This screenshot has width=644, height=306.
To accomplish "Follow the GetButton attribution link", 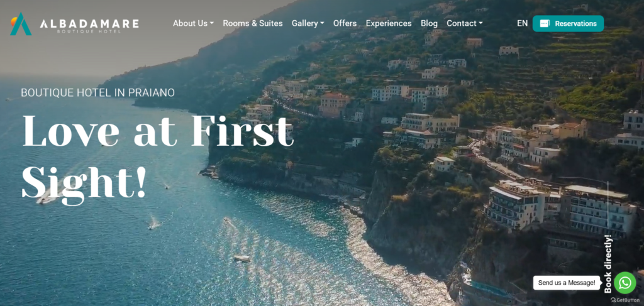I will tap(625, 300).
